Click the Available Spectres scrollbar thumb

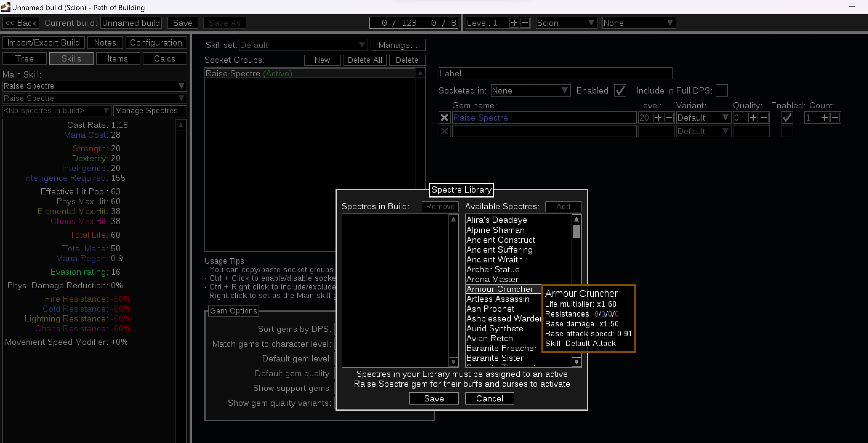click(576, 231)
